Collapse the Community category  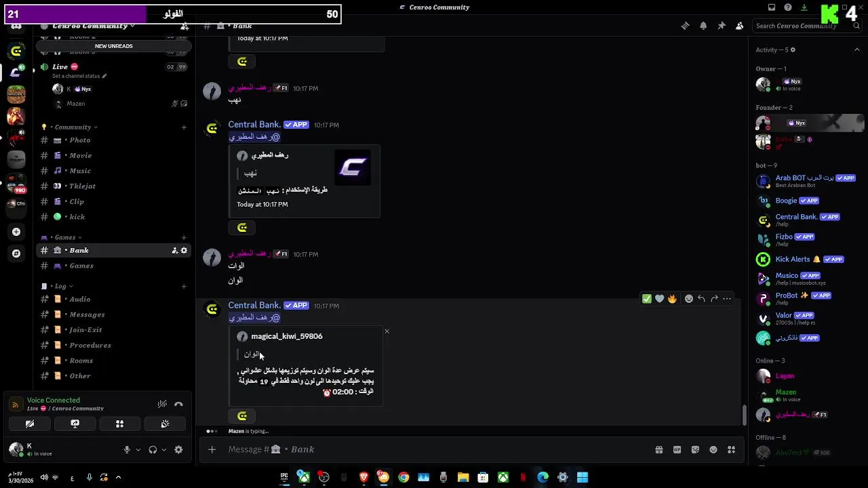(x=73, y=127)
